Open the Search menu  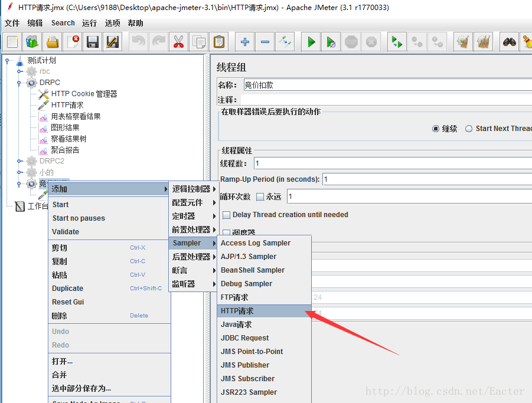coord(63,23)
